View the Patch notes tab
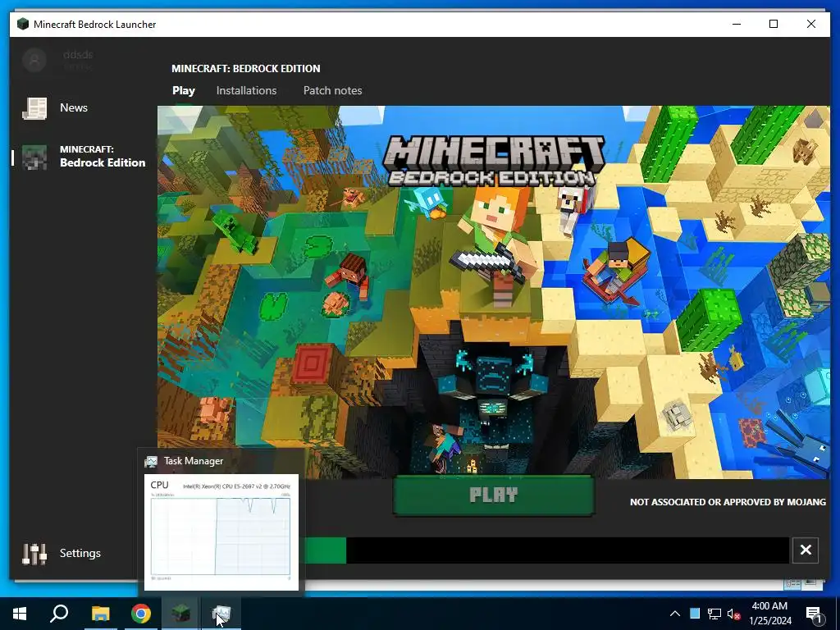Image resolution: width=840 pixels, height=630 pixels. pyautogui.click(x=333, y=90)
